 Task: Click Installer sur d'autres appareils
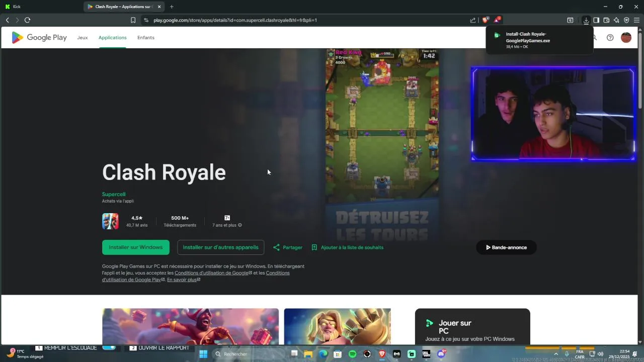220,247
